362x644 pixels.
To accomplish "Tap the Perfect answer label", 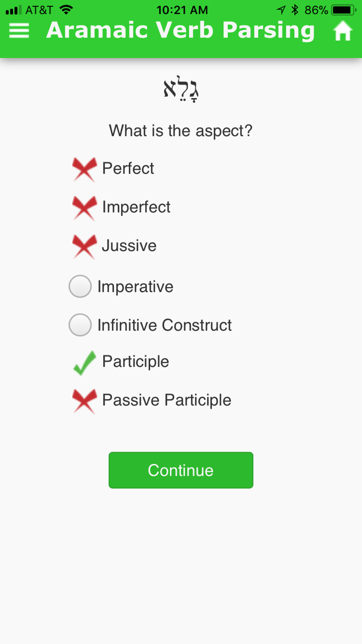I will click(x=128, y=168).
